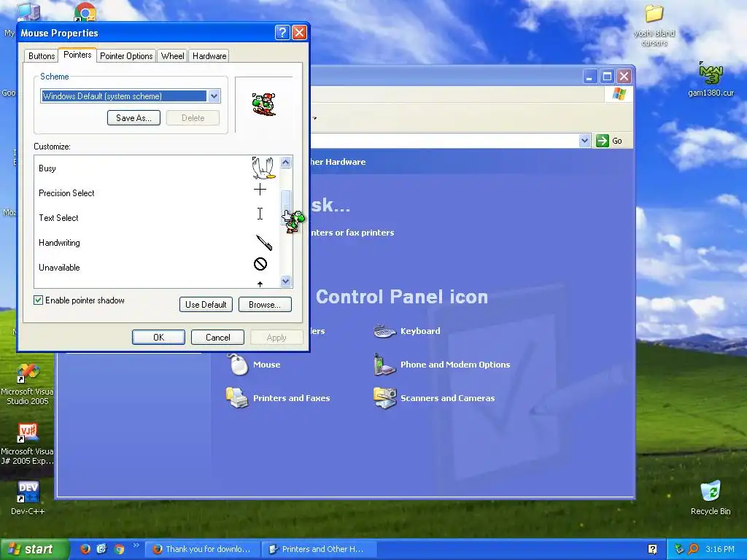Image resolution: width=747 pixels, height=560 pixels.
Task: Click the Scanners and Cameras icon
Action: 385,398
